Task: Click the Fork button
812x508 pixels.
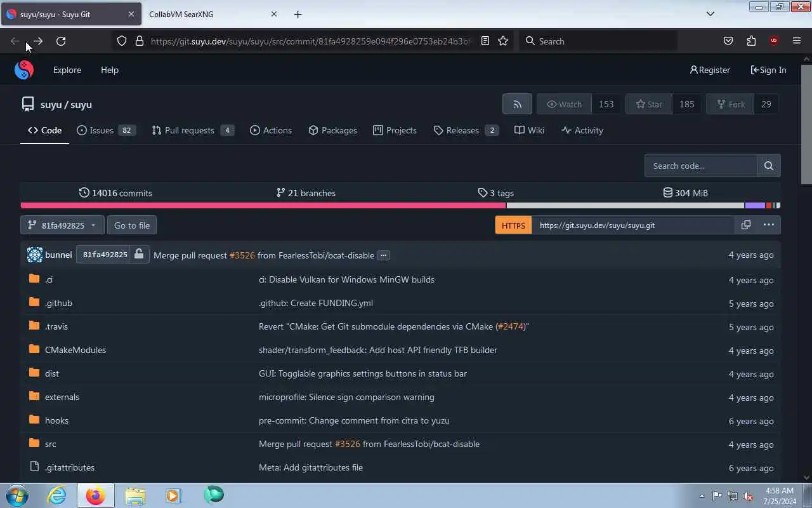Action: (730, 104)
